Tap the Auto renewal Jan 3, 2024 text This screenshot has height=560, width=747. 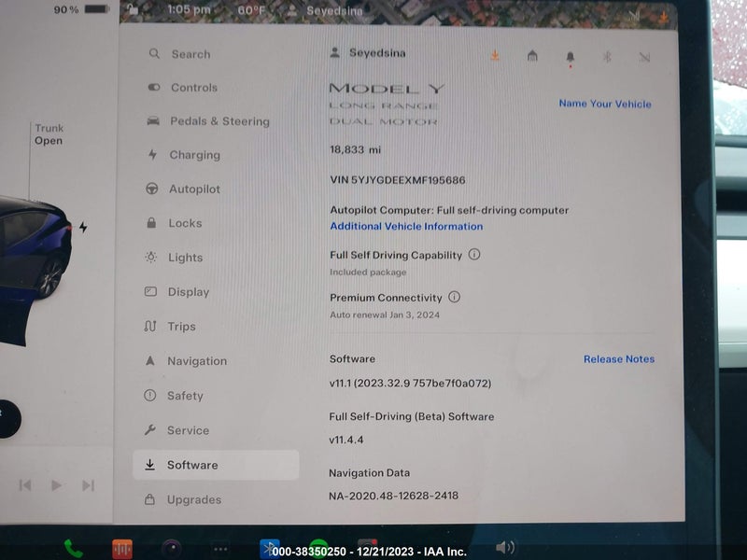[385, 315]
